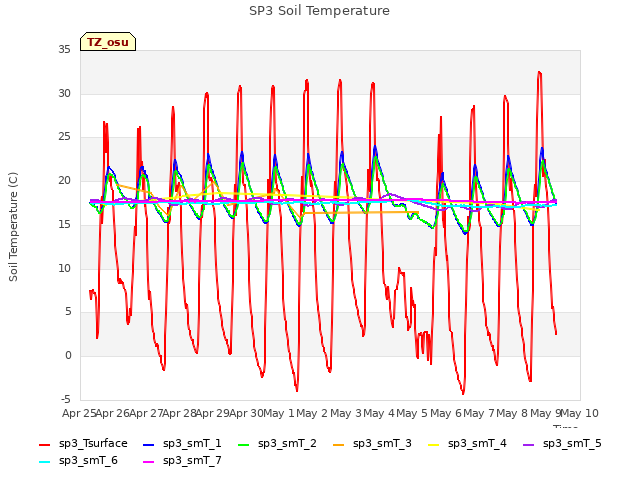This screenshot has height=480, width=640.
Task: Click the red sp3_Tsurface legend swatch
Action: coord(44,445)
